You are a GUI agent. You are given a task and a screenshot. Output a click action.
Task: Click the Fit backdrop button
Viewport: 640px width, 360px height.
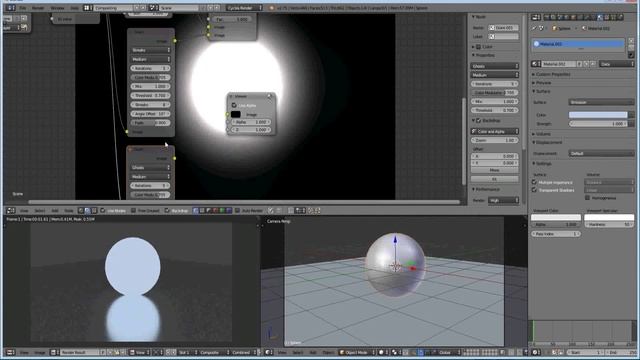(495, 179)
